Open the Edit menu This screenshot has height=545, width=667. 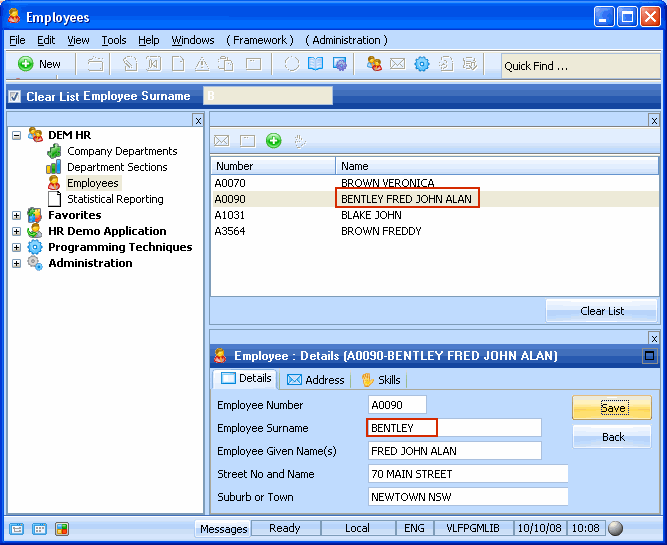[46, 40]
